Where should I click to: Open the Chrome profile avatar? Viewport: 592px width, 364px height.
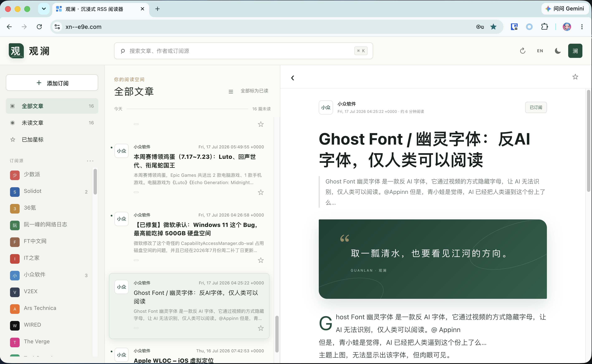pyautogui.click(x=567, y=27)
